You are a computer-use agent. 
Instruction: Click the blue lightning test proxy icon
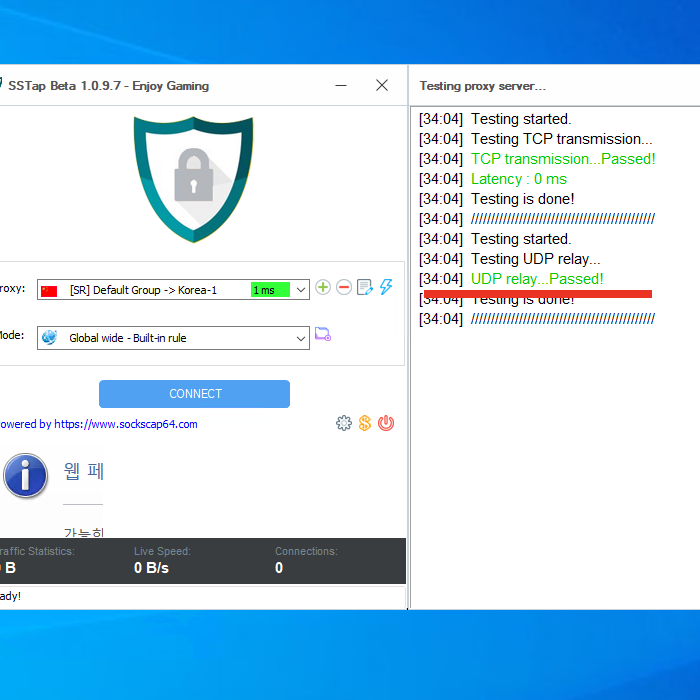point(386,287)
